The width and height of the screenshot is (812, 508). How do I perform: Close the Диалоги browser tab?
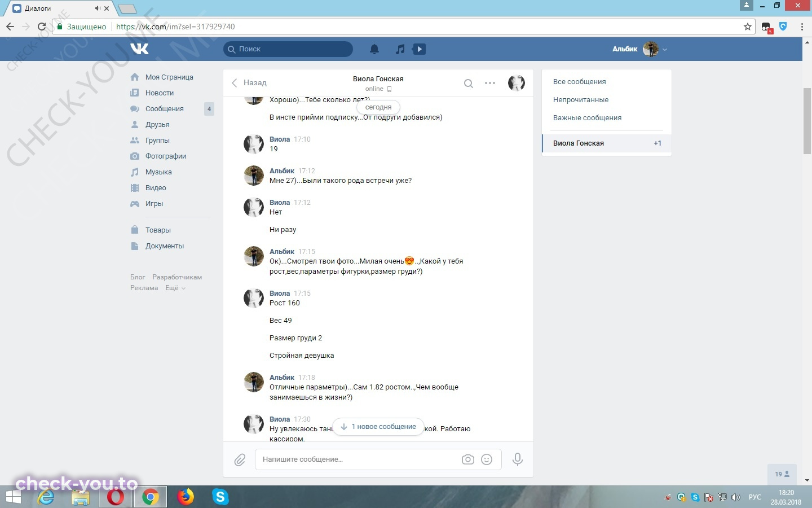107,8
